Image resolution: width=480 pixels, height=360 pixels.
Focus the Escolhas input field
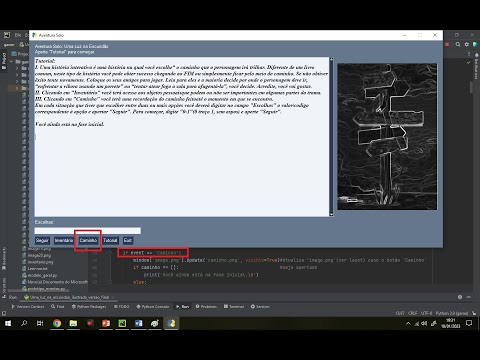coord(88,231)
